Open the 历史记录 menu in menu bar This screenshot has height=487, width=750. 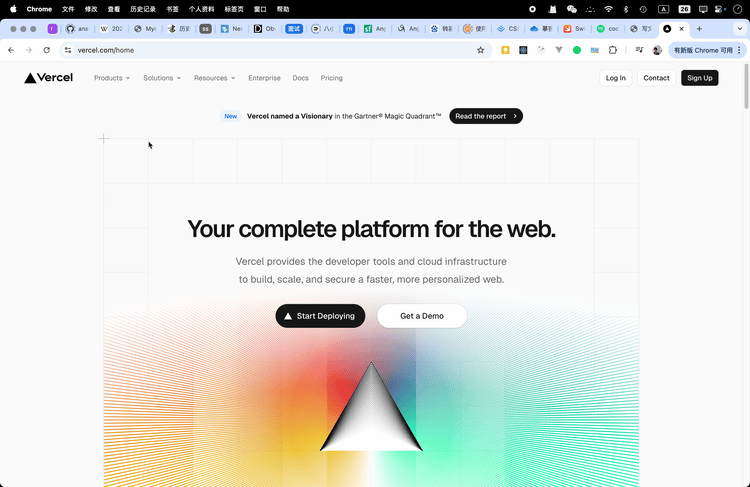(x=143, y=9)
